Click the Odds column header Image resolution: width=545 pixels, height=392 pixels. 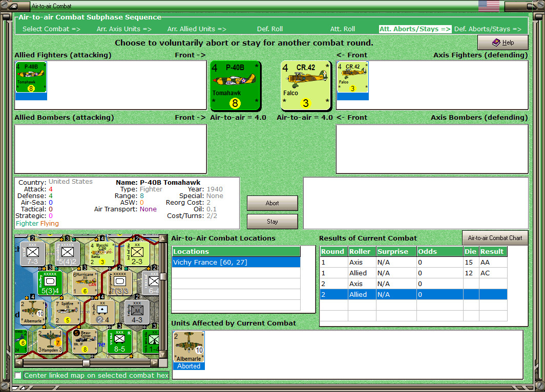point(440,251)
